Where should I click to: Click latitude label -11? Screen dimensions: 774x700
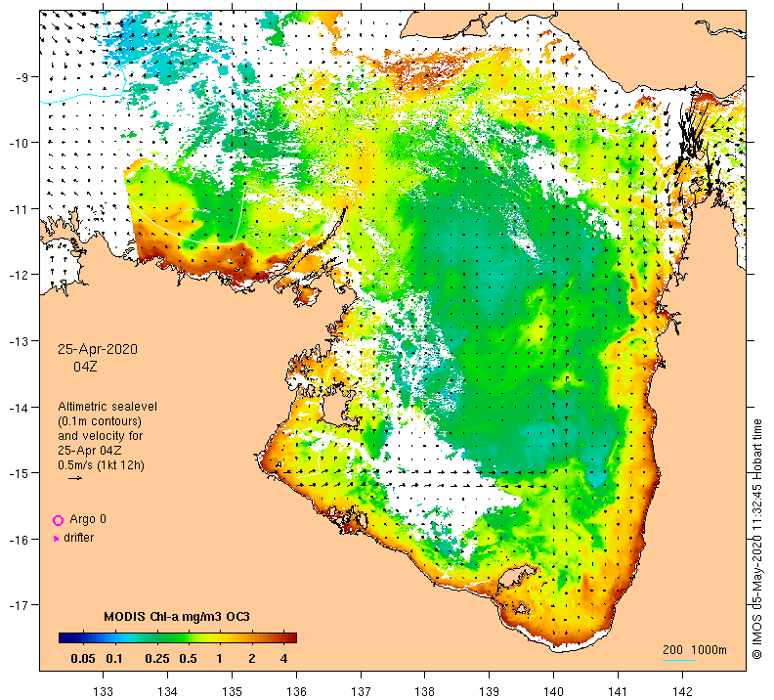click(18, 209)
